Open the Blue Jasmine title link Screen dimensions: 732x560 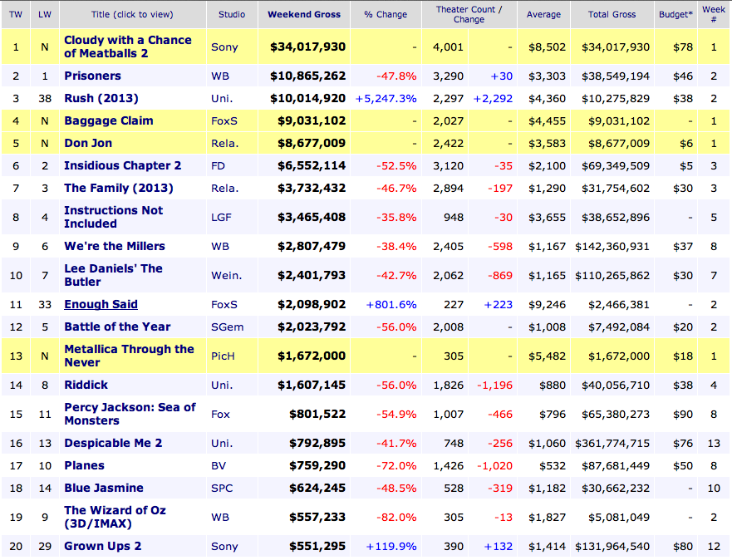pos(104,488)
